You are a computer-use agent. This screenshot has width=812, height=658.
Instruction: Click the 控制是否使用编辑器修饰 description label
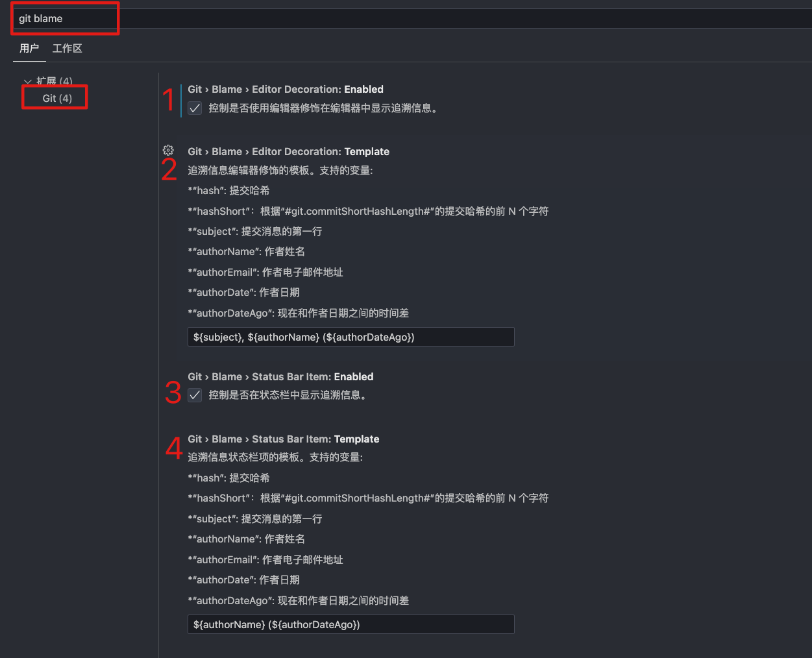(x=323, y=108)
